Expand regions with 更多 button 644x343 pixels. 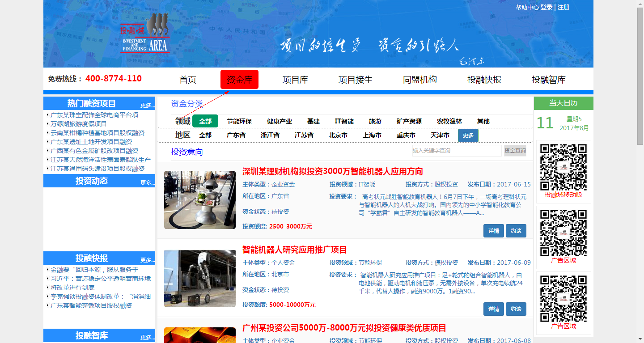(x=468, y=136)
